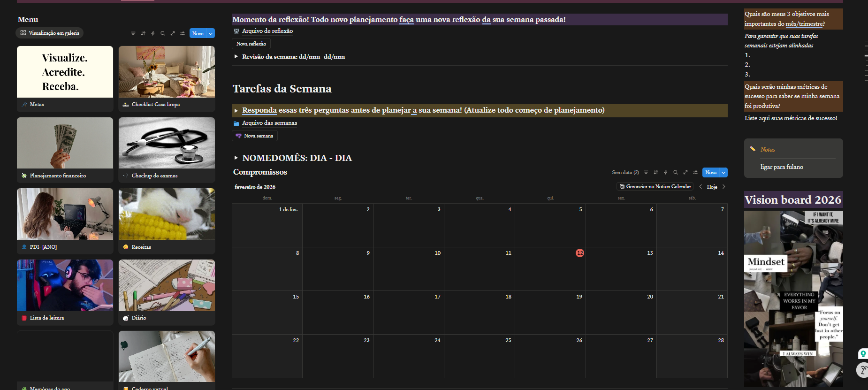This screenshot has height=390, width=868.
Task: Open the 'Arquivo das semanas' page link
Action: 269,123
